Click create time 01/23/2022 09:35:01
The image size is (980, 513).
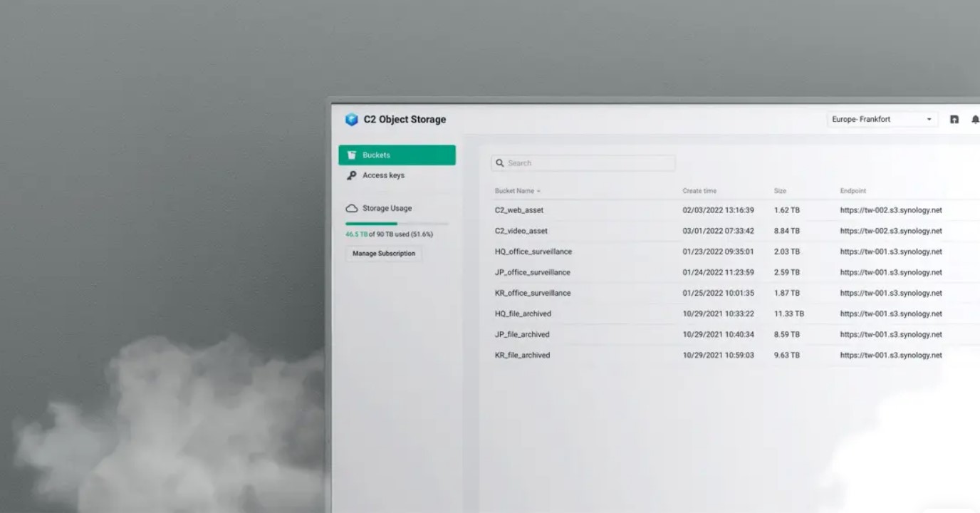point(718,252)
